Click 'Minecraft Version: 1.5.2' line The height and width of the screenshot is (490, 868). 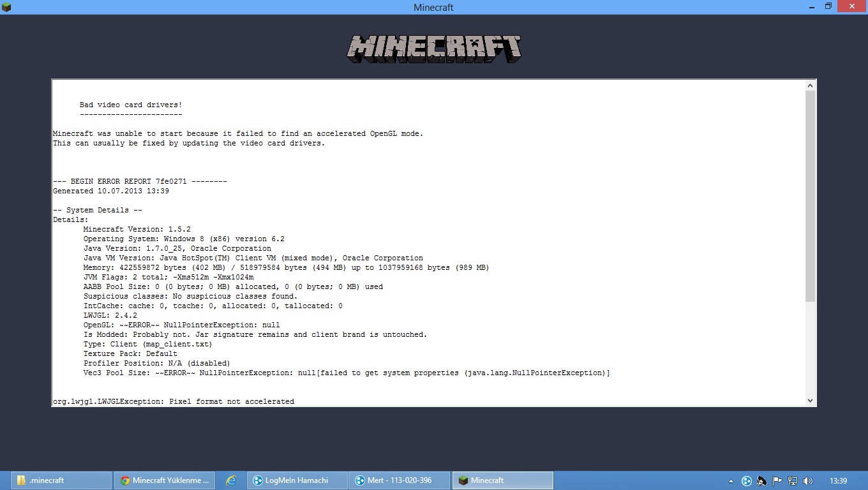(137, 229)
